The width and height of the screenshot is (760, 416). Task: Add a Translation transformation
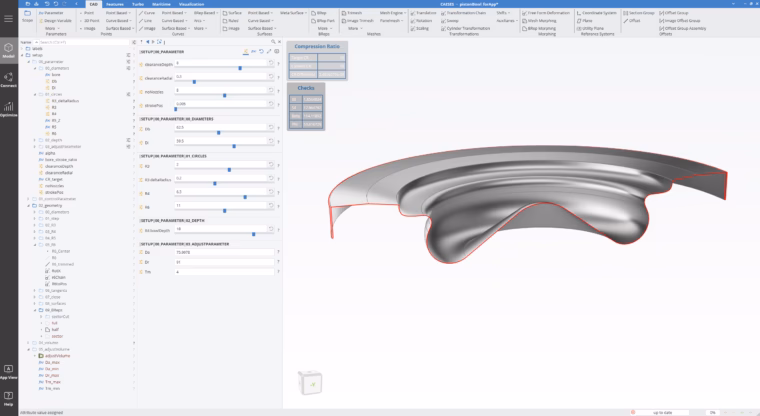(423, 13)
